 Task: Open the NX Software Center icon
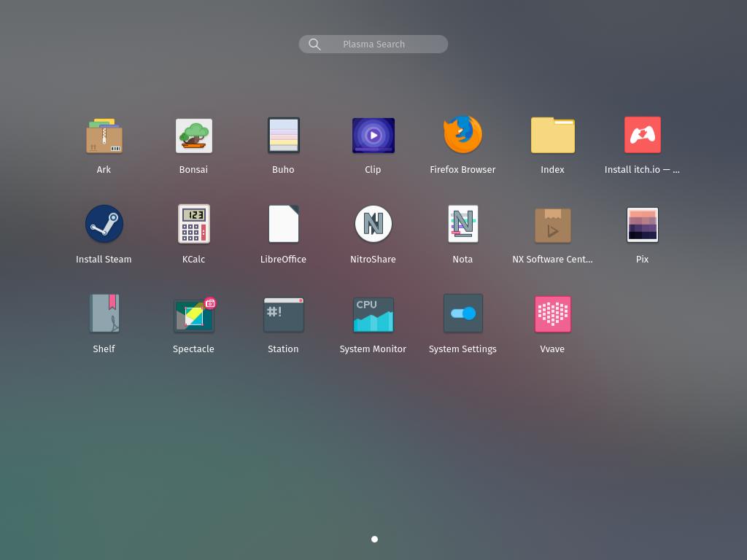point(553,225)
